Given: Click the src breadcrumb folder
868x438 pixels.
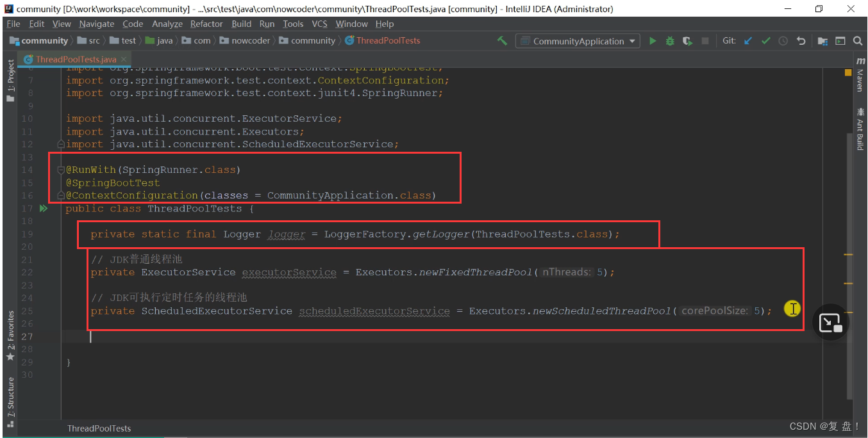Looking at the screenshot, I should click(x=88, y=40).
